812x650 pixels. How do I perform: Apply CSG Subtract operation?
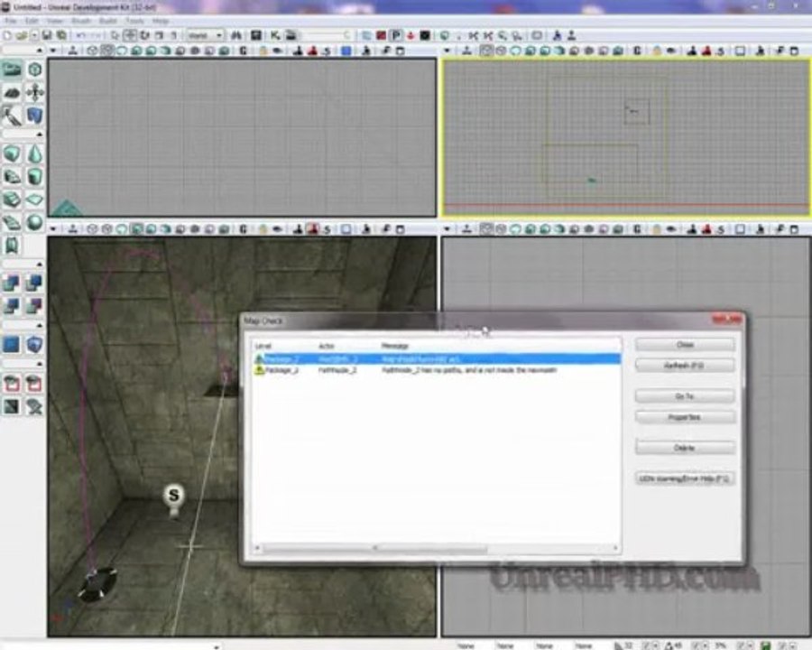point(34,283)
